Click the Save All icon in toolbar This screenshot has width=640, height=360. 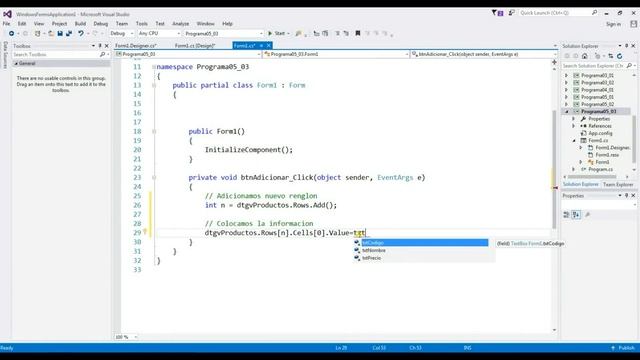click(x=69, y=33)
